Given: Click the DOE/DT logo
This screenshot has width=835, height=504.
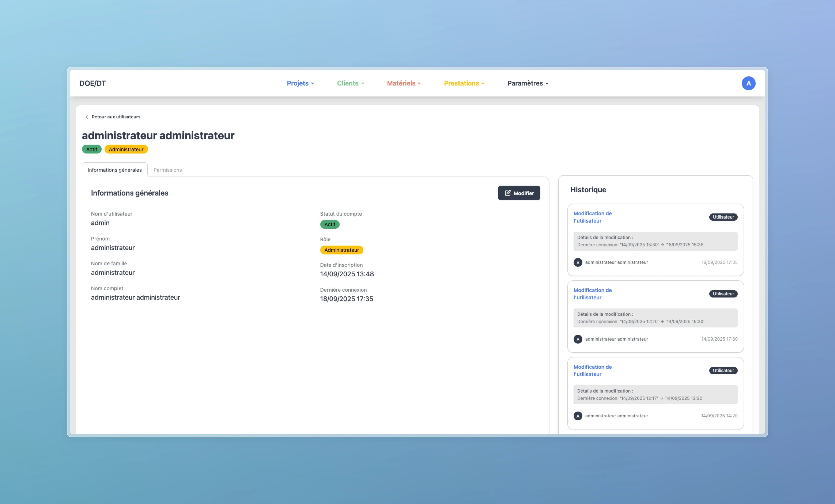Looking at the screenshot, I should pos(92,83).
